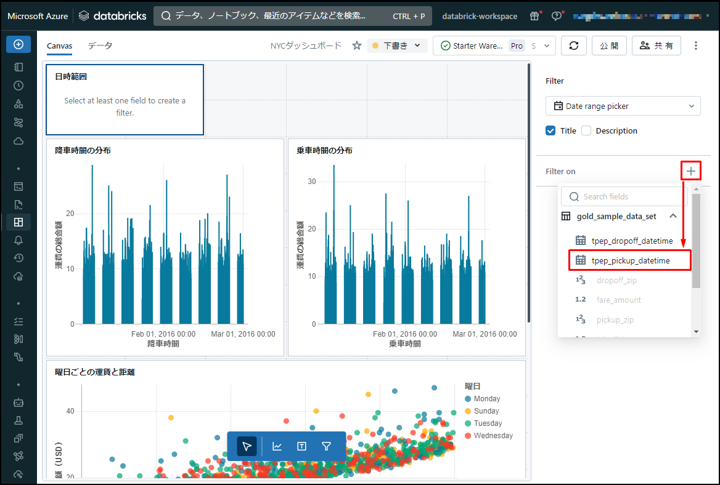Add a filter widget from floating toolbar

(326, 446)
